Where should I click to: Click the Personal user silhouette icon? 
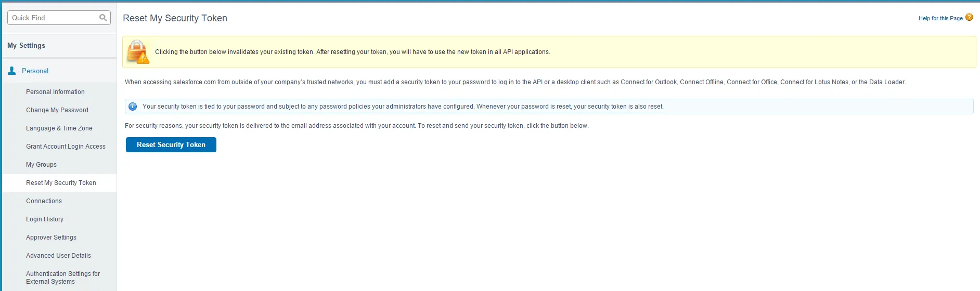12,71
